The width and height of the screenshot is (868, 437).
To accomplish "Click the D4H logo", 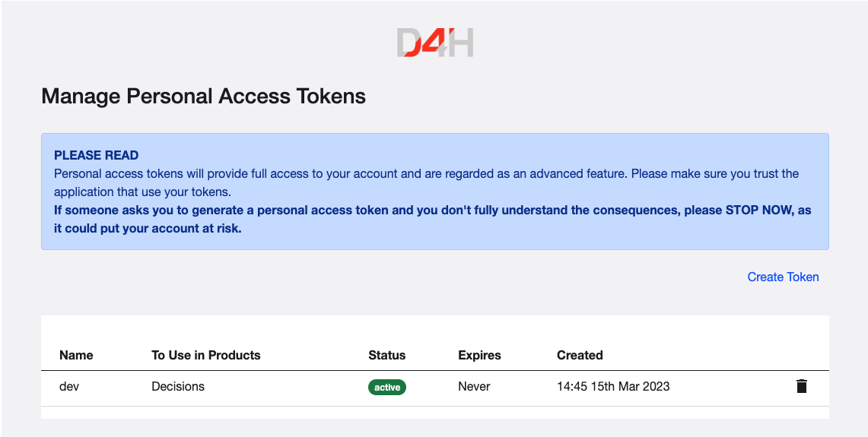I will click(434, 43).
